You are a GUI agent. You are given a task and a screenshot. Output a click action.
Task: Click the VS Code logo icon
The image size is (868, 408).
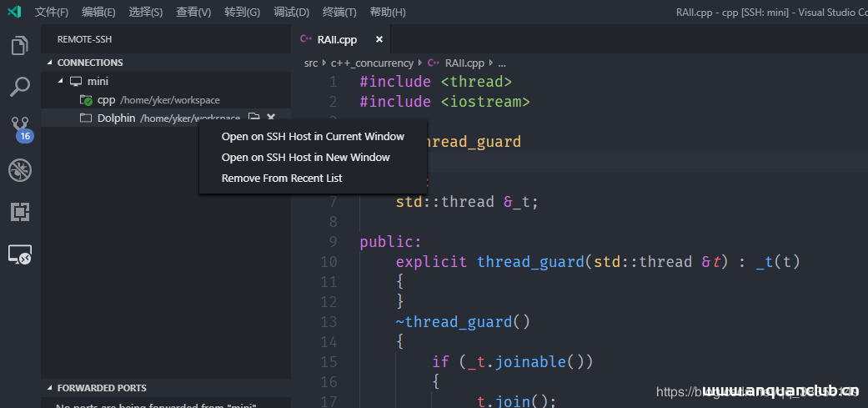coord(15,12)
